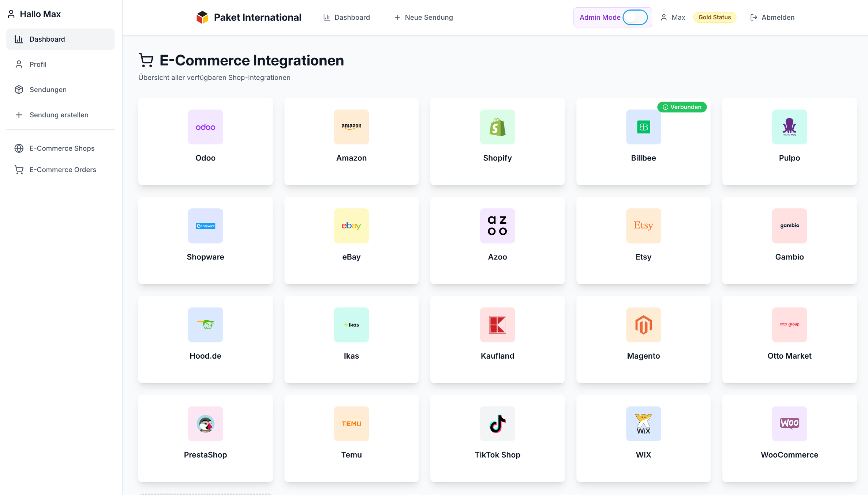Image resolution: width=868 pixels, height=495 pixels.
Task: Click the WooCommerce card label
Action: (789, 455)
